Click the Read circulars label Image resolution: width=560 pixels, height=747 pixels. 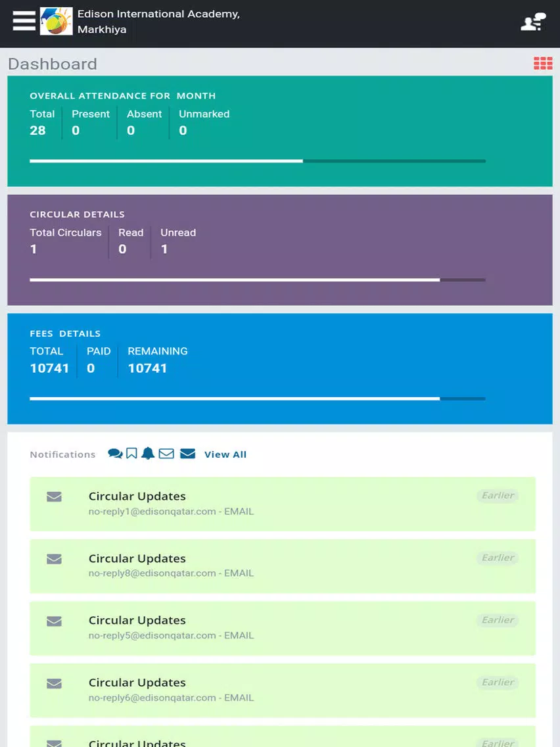[131, 233]
